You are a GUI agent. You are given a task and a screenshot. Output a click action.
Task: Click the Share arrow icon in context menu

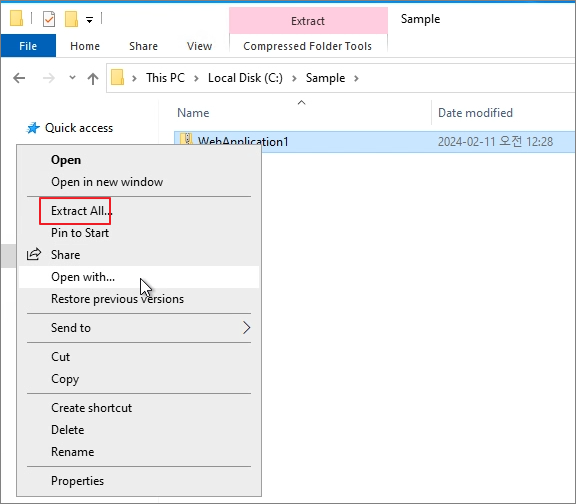point(34,254)
